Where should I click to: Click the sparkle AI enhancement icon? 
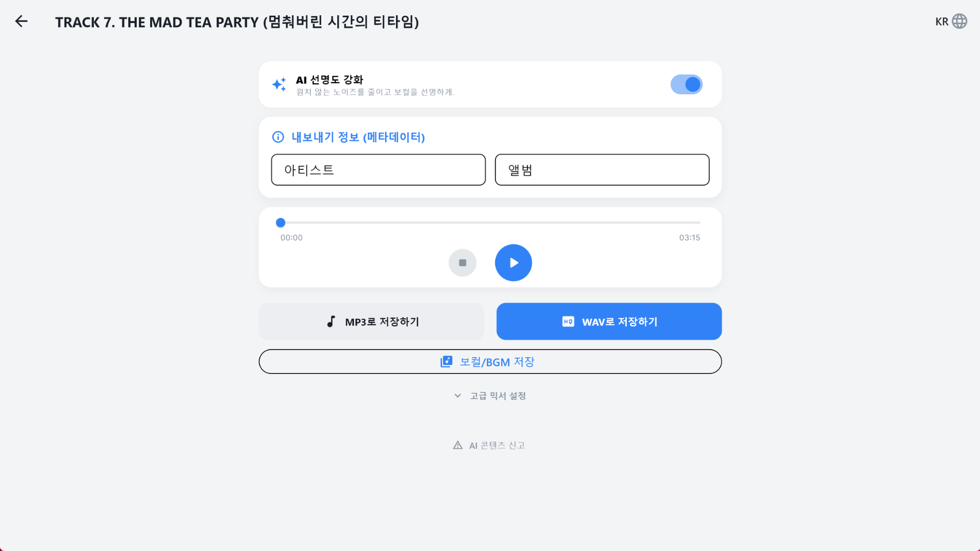tap(279, 84)
